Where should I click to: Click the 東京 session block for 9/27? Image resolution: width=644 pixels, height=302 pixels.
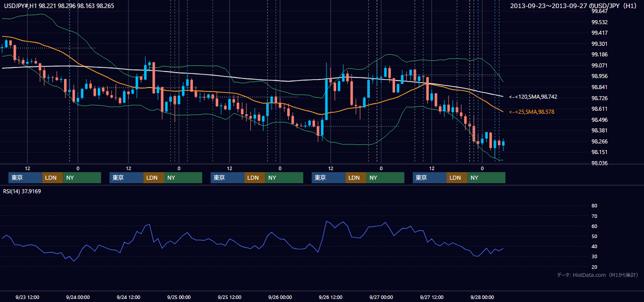(429, 178)
